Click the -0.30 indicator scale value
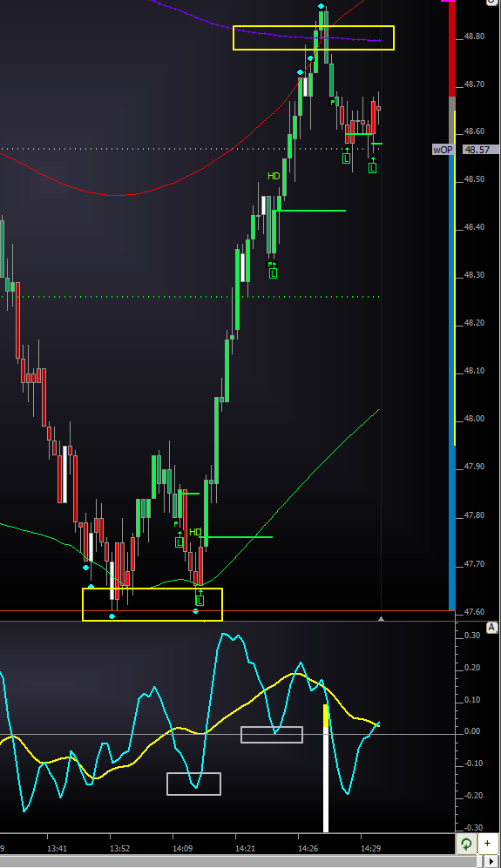 471,828
